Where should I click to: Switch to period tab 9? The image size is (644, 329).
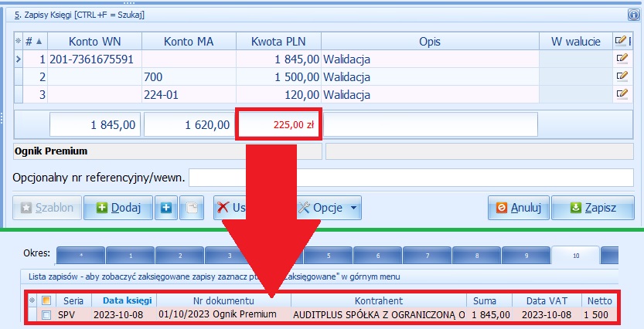(526, 255)
